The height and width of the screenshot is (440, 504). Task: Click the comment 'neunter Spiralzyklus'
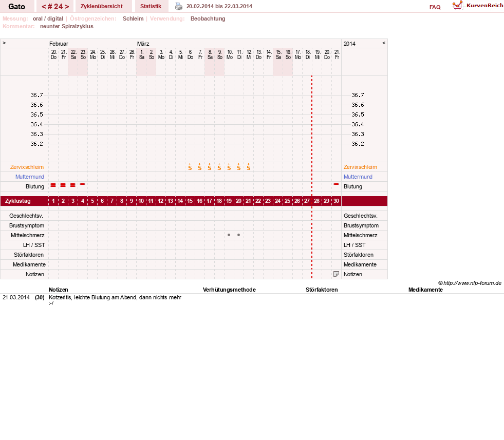point(67,26)
